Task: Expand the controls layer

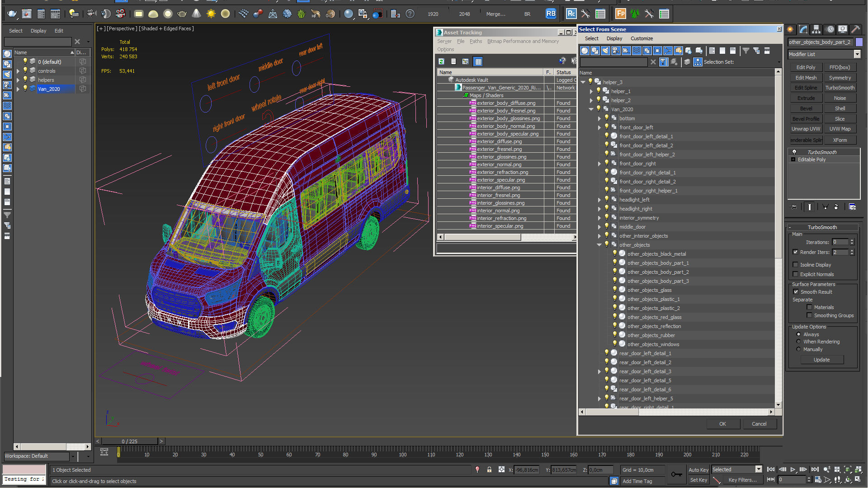Action: (x=18, y=71)
